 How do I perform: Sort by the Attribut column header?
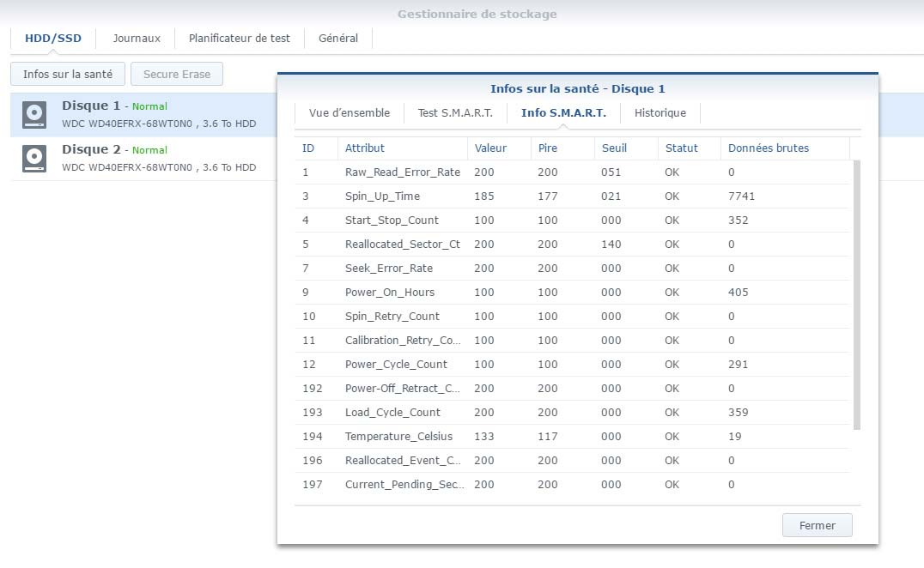click(x=365, y=148)
